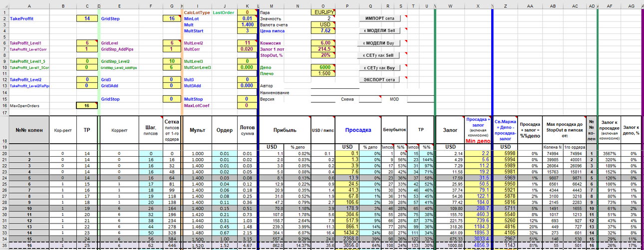Select the Залог 1 лот value 214.5
The height and width of the screenshot is (250, 644).
point(323,49)
